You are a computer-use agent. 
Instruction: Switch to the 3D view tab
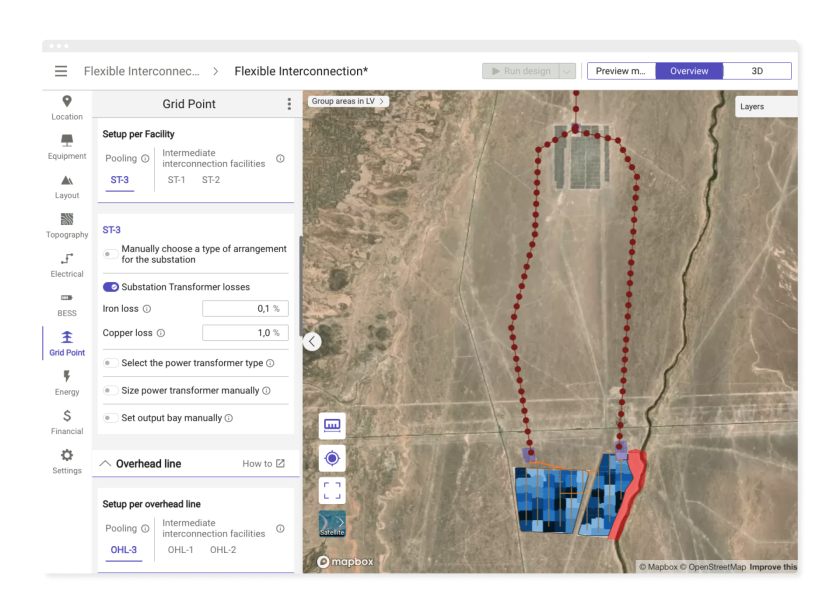click(x=756, y=71)
